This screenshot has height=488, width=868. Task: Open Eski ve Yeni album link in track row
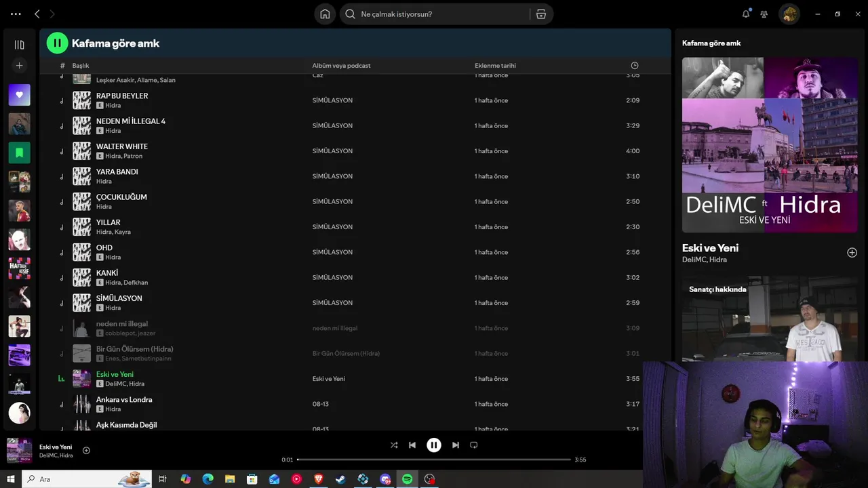(329, 379)
